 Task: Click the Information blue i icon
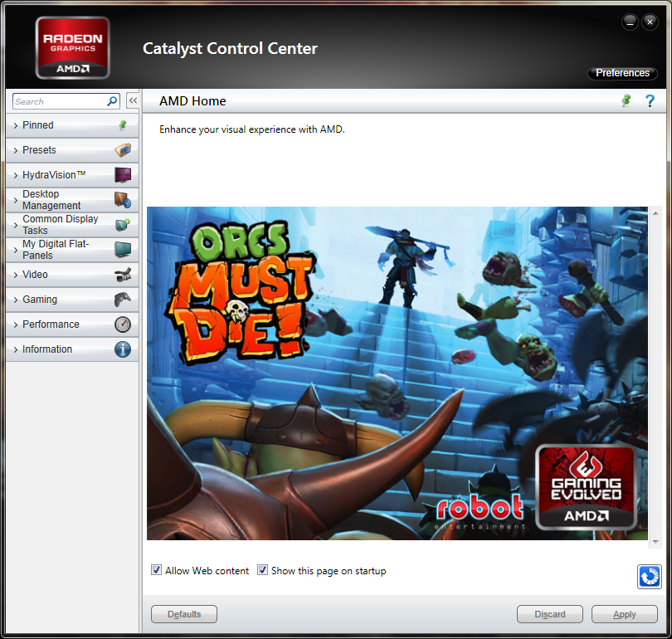tap(123, 349)
